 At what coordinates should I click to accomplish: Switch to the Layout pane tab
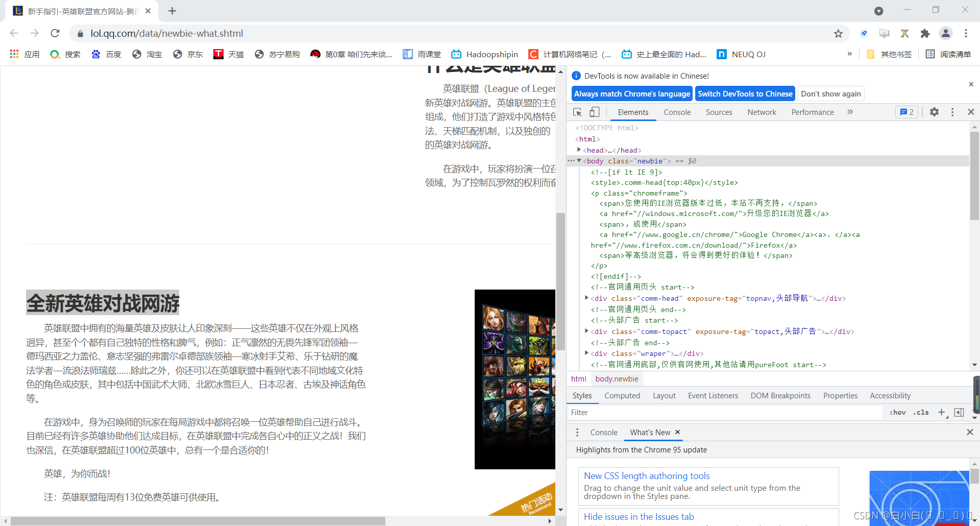click(x=664, y=396)
